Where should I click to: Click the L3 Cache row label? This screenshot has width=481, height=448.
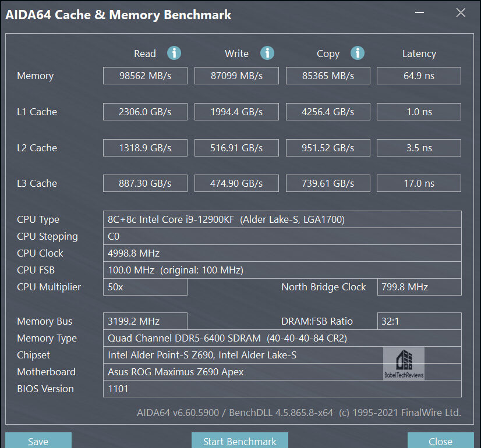coord(37,183)
